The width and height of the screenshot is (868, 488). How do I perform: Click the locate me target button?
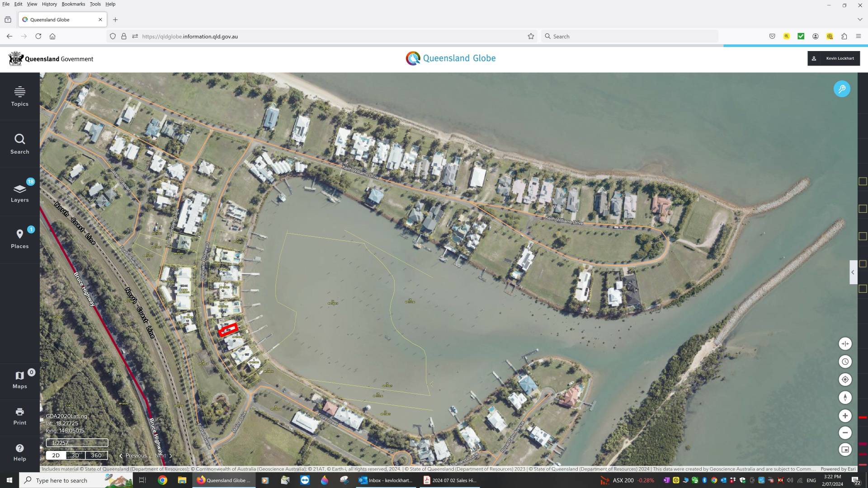(x=844, y=380)
